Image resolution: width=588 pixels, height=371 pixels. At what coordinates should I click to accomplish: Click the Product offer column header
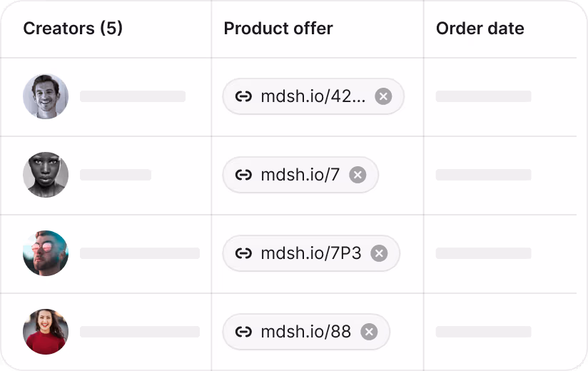point(278,29)
